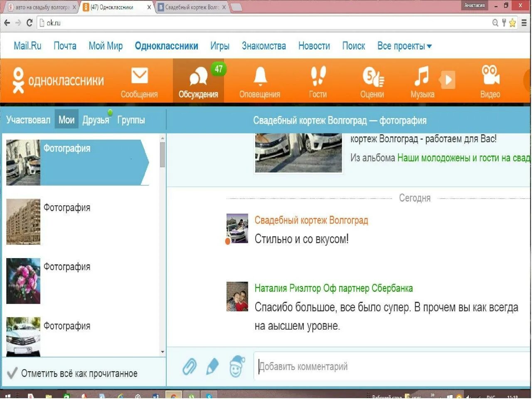This screenshot has width=532, height=399.
Task: Click Одноклассники link in Mail.Ru bar
Action: [x=166, y=46]
